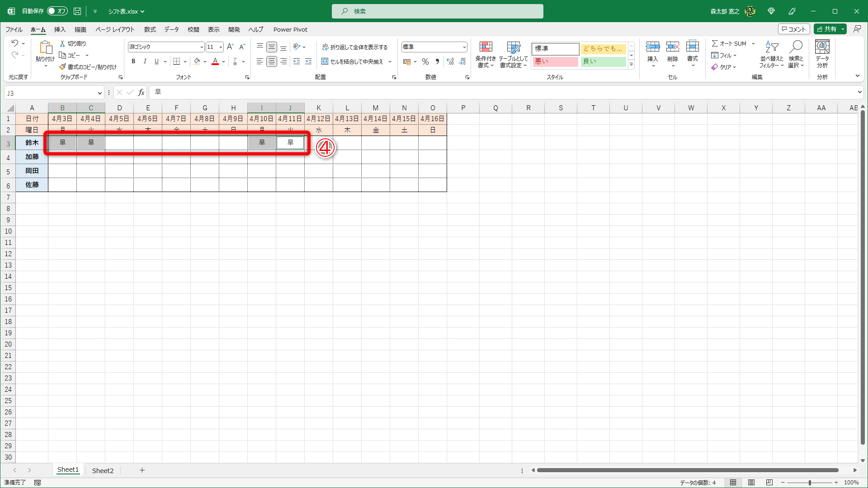Screen dimensions: 868x488
Task: Toggle wrap text for cells
Action: [x=355, y=47]
